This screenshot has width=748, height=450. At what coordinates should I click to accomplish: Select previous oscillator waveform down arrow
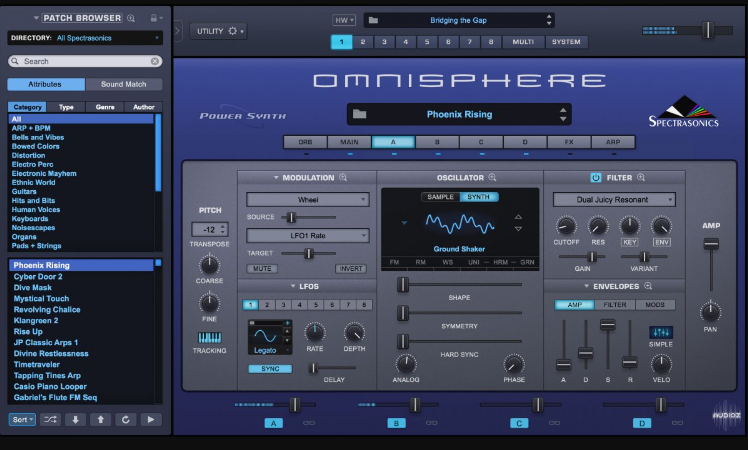pos(518,229)
